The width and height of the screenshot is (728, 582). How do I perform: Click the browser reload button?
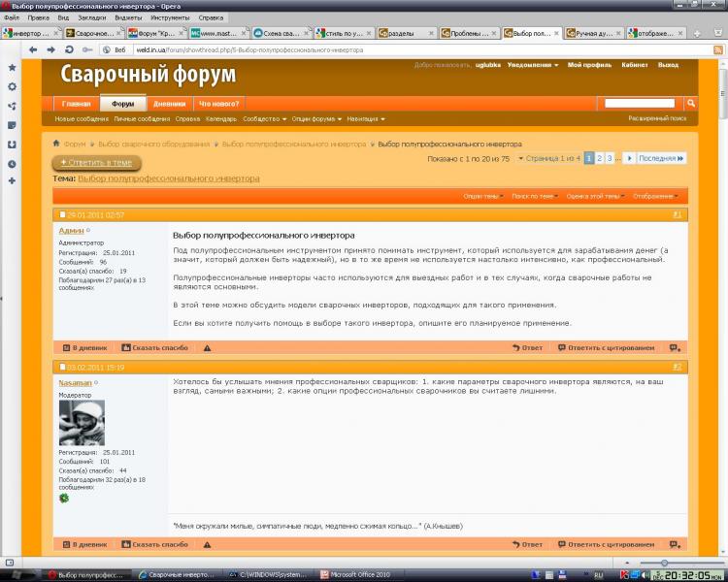click(x=69, y=49)
